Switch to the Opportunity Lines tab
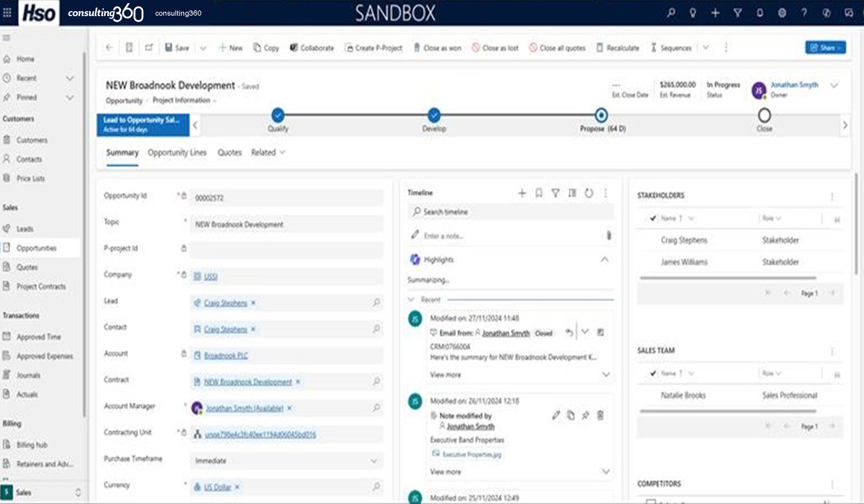The width and height of the screenshot is (864, 504). point(177,152)
